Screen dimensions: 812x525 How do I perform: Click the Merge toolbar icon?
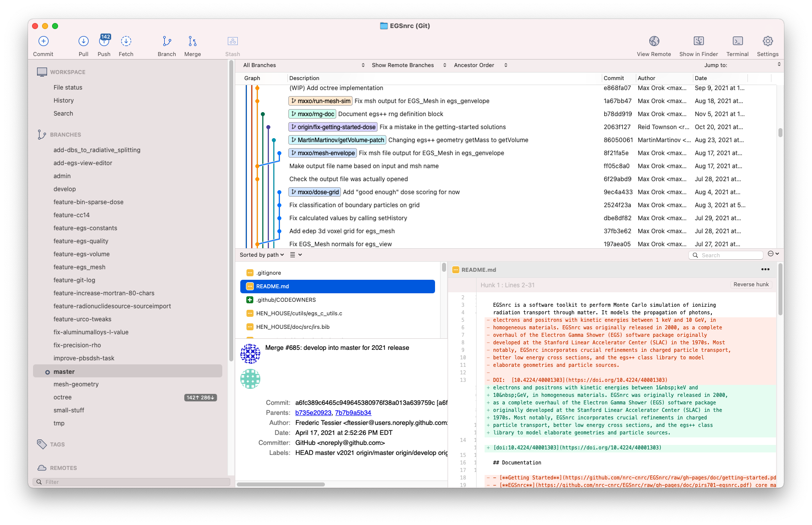coord(193,41)
